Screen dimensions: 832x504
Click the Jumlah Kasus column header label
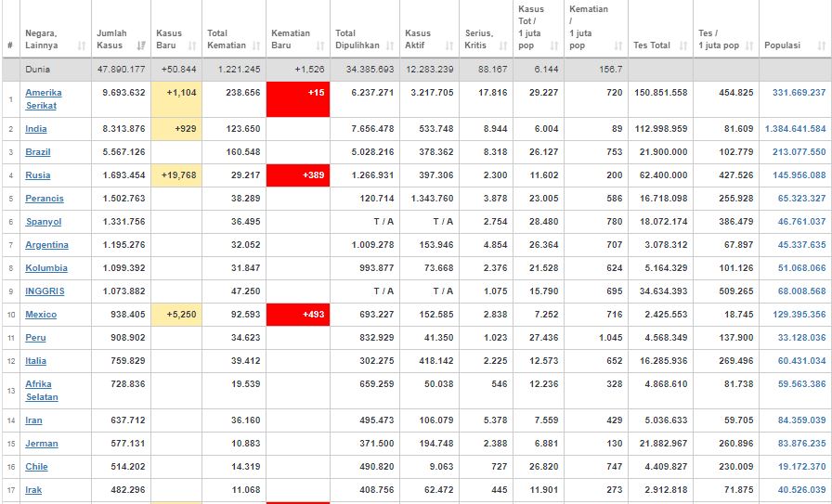pos(112,39)
